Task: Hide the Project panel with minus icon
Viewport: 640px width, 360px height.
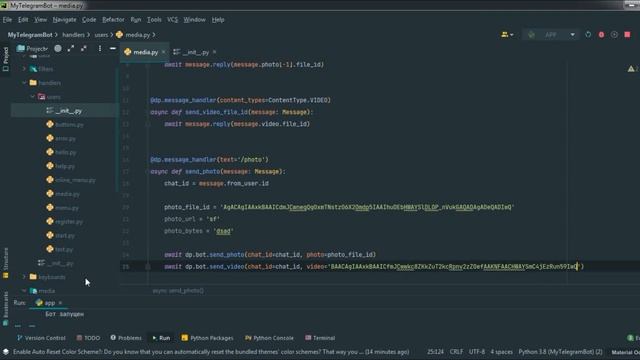Action: [113, 49]
